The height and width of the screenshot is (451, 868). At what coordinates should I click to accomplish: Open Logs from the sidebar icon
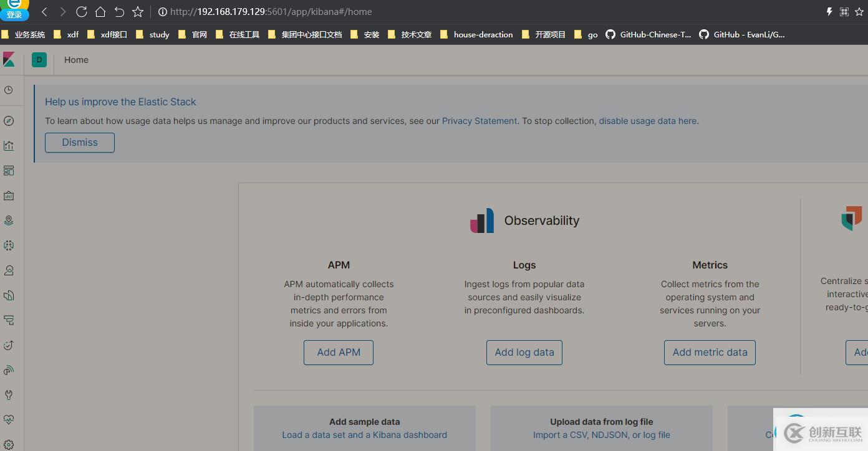pos(9,295)
